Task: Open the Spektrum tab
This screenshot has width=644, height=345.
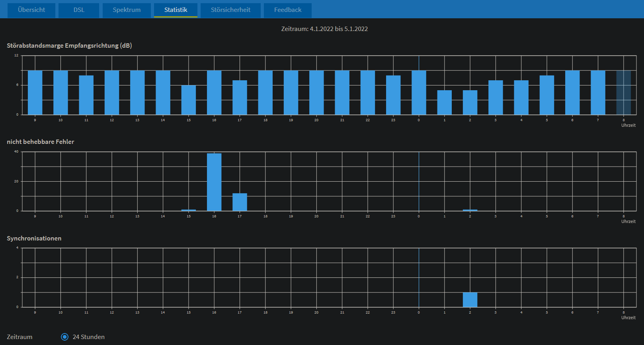Action: (127, 10)
